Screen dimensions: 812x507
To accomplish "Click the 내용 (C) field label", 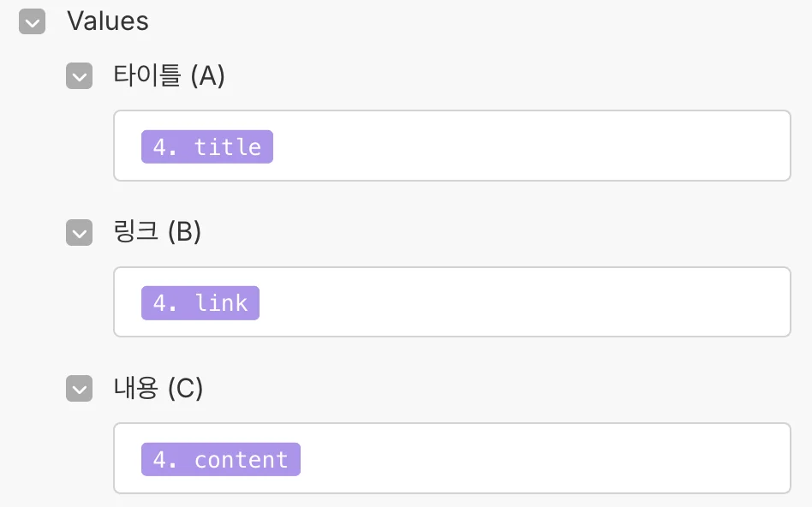I will [x=158, y=389].
